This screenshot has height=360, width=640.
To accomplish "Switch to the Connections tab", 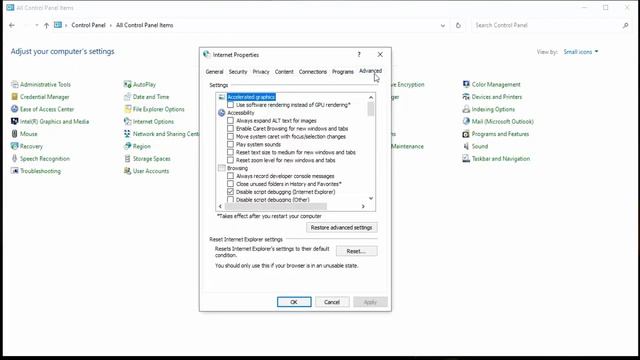I will (313, 72).
